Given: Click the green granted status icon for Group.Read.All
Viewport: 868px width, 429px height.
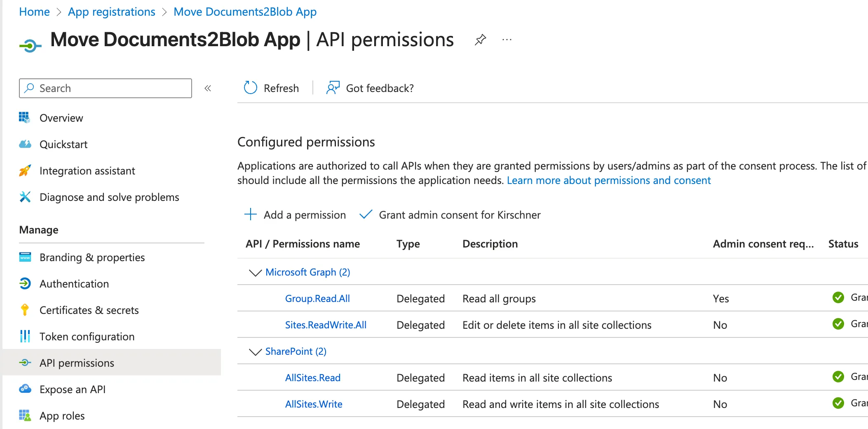Looking at the screenshot, I should click(x=838, y=297).
